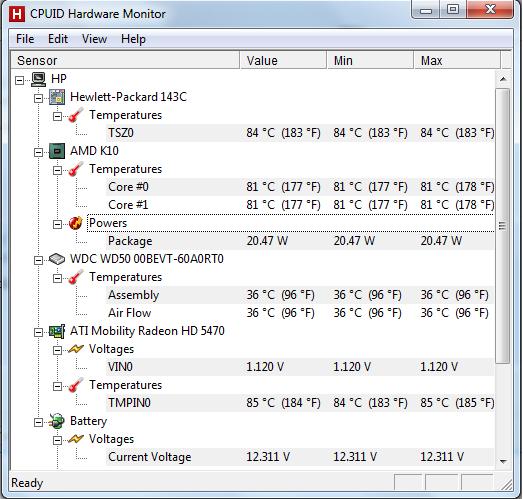Click thermometer icon under ATI Mobility Radeon
Viewport: 523px width, 499px height.
click(76, 385)
